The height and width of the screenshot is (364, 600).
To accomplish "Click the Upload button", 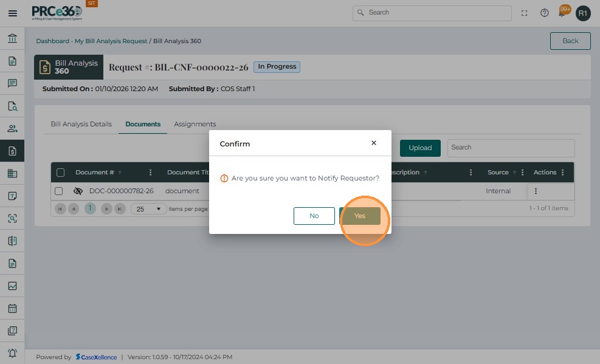I will [x=420, y=148].
